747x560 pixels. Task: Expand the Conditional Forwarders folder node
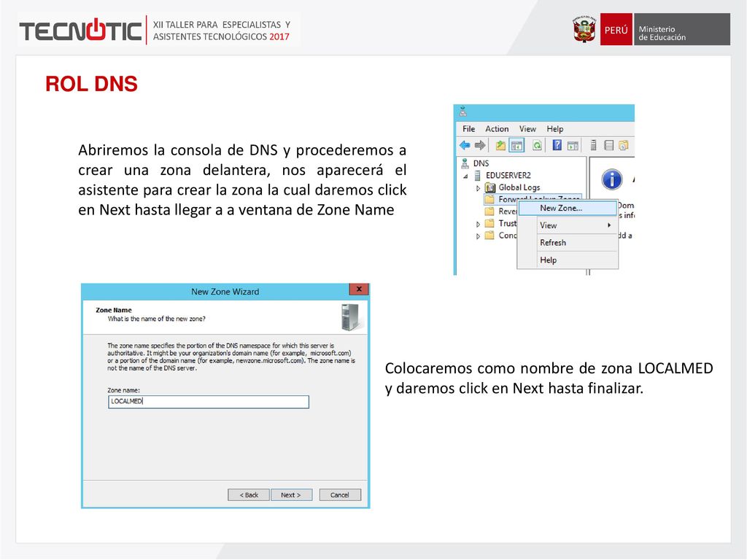pos(479,236)
